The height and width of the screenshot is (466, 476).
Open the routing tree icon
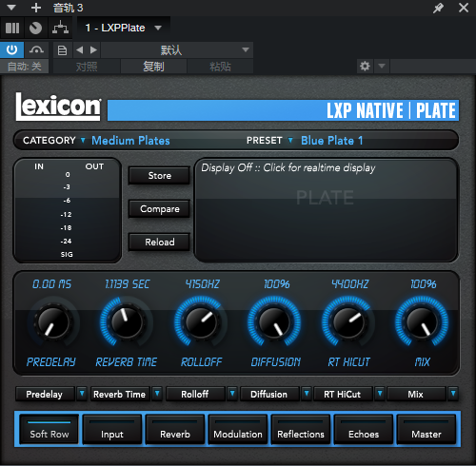point(60,28)
